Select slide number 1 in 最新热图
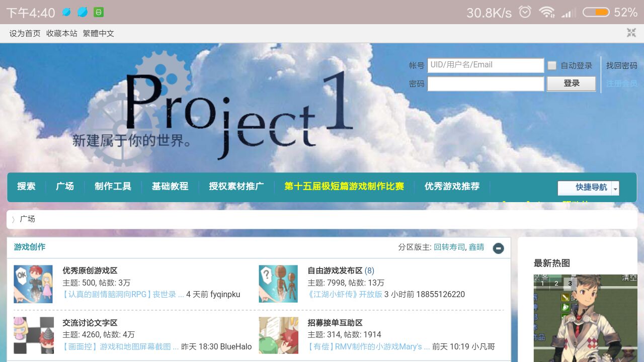644x362 pixels. (542, 284)
